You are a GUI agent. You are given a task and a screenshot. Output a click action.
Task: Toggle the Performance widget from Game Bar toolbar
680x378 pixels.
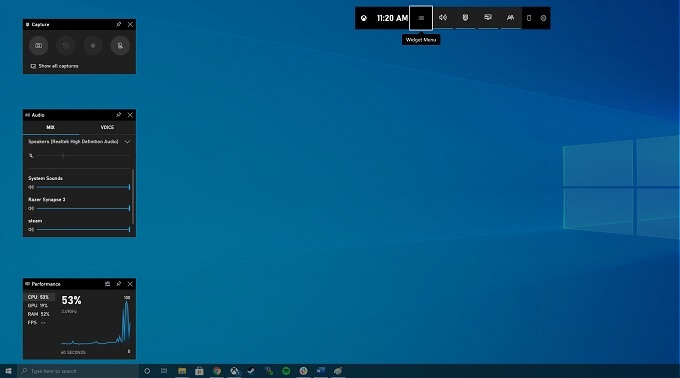coord(488,18)
